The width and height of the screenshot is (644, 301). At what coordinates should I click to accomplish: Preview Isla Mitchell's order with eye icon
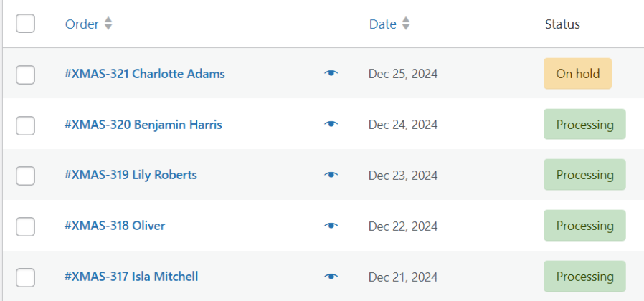(x=331, y=277)
